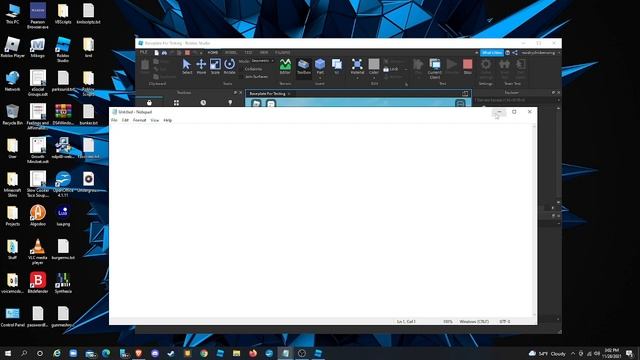Expand the Part dropdown arrow in Roblox Studio
The image size is (640, 360).
pos(320,78)
